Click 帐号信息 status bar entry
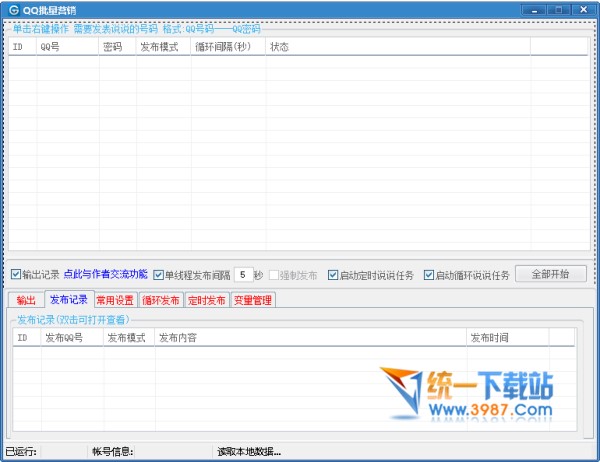 click(x=112, y=452)
